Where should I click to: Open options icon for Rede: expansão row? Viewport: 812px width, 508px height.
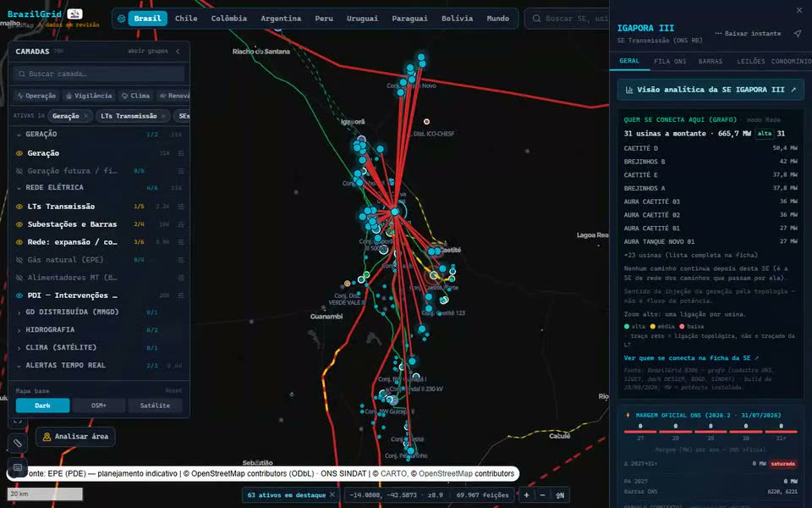pyautogui.click(x=181, y=242)
